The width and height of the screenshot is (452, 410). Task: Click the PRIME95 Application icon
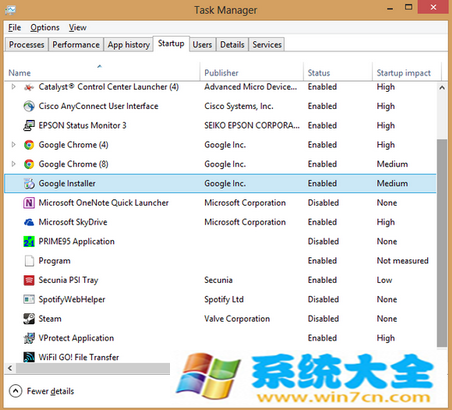click(29, 242)
